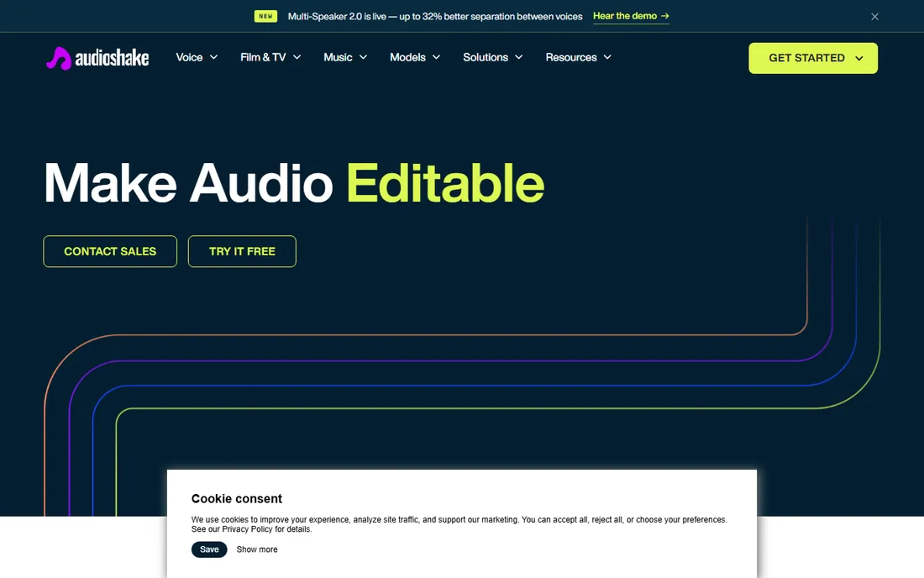Expand the Film & TV chevron

click(x=297, y=57)
